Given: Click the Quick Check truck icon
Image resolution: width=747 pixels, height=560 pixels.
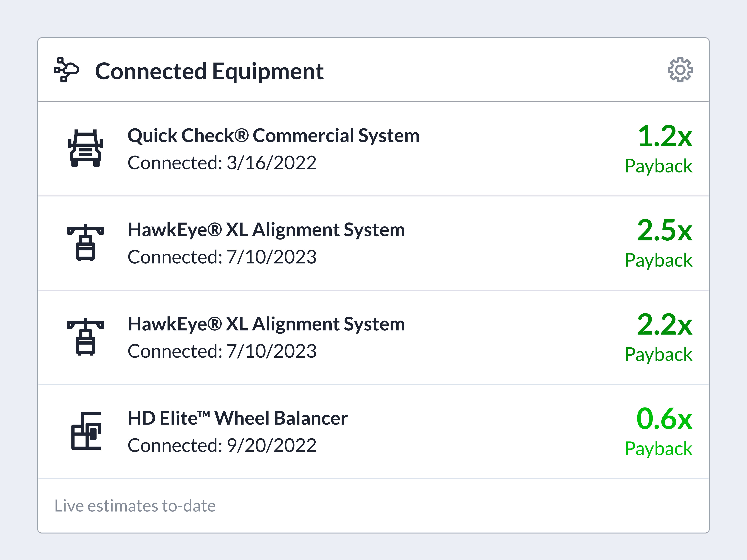Looking at the screenshot, I should 86,148.
